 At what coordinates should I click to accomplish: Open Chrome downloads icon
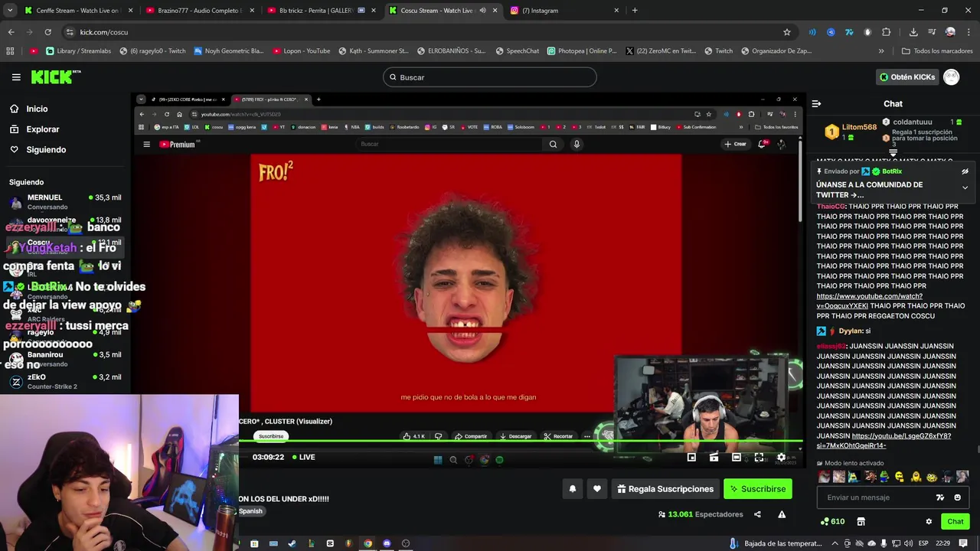[913, 32]
